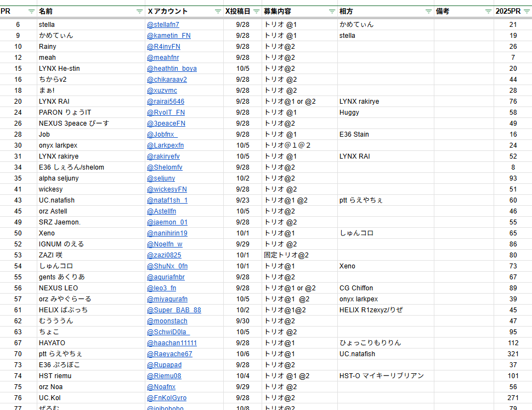Open the @Riemu08 link
Screen dimensions: 532x410
[x=164, y=376]
